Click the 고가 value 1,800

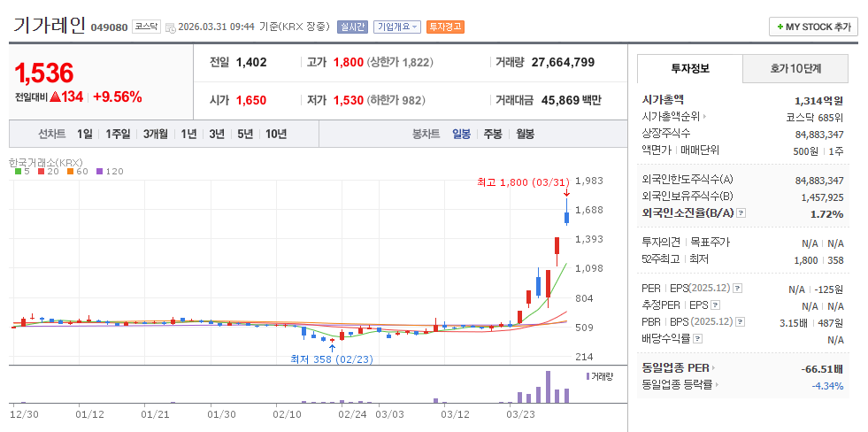349,62
